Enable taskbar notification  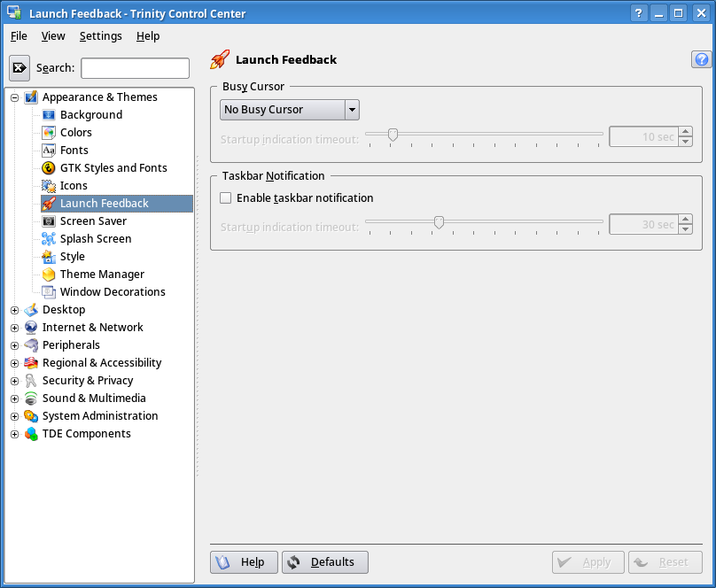point(226,197)
